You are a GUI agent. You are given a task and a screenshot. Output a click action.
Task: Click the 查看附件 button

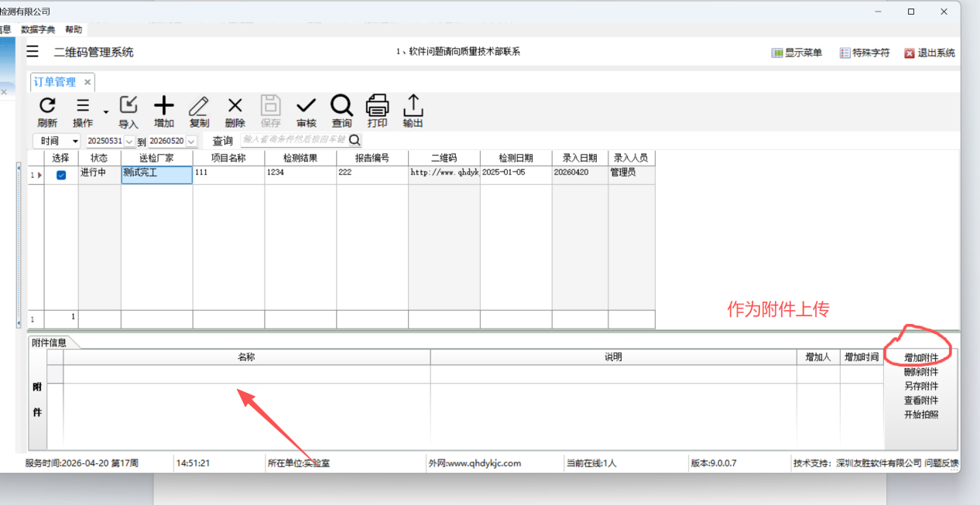920,401
